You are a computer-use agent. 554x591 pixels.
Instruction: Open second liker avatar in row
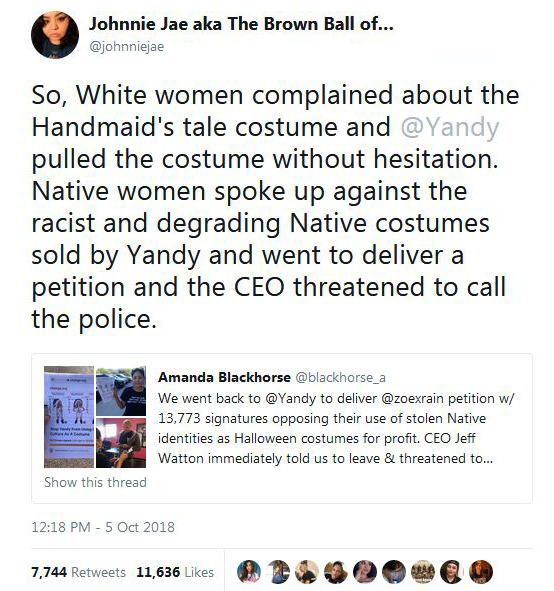point(278,572)
